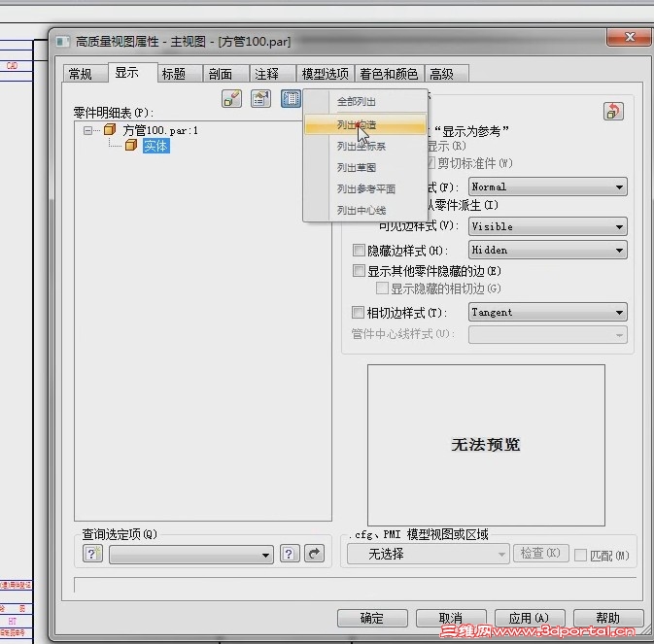Enable 显示其他零件隐藏的边 checkbox
The height and width of the screenshot is (644, 654).
pos(359,271)
